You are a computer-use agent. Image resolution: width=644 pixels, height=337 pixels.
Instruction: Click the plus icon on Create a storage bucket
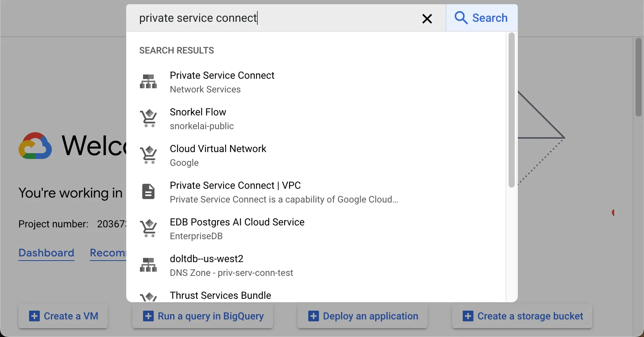point(468,316)
